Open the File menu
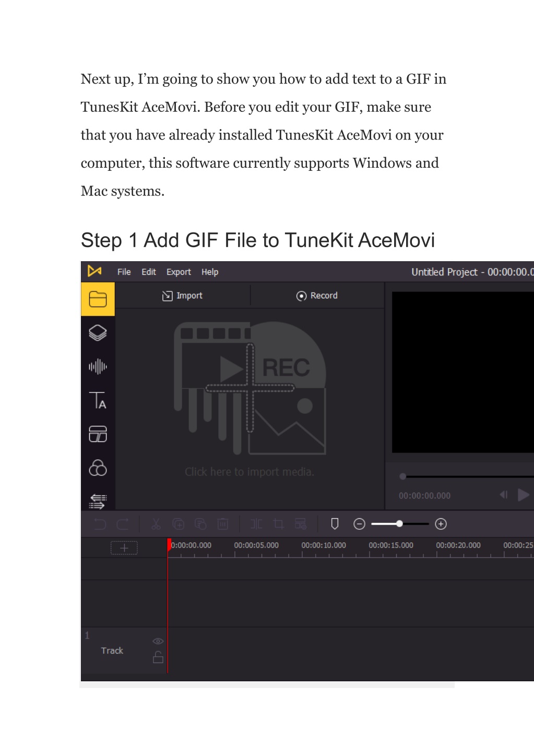Viewport: 534px width, 756px height. [124, 272]
